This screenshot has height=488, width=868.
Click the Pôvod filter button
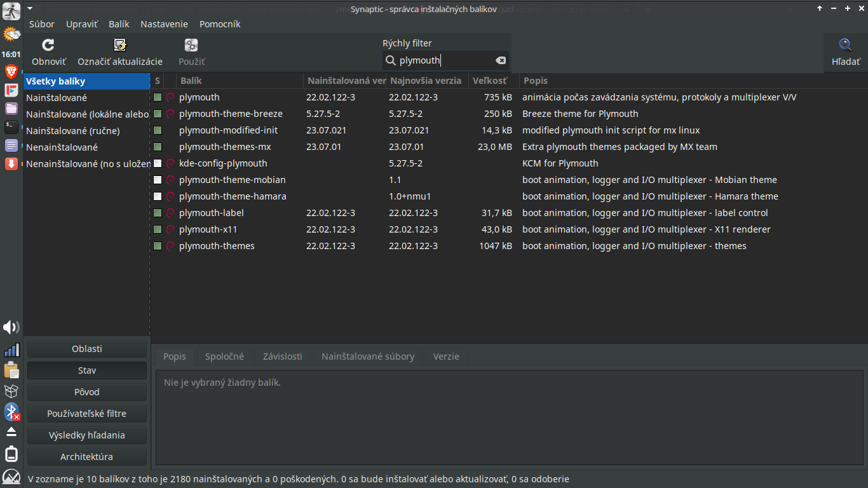coord(87,392)
